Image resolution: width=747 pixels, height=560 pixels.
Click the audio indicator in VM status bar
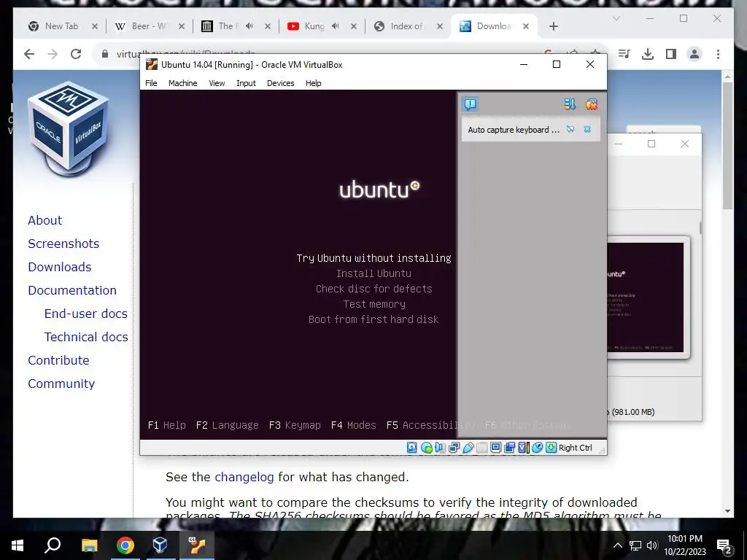[x=440, y=448]
